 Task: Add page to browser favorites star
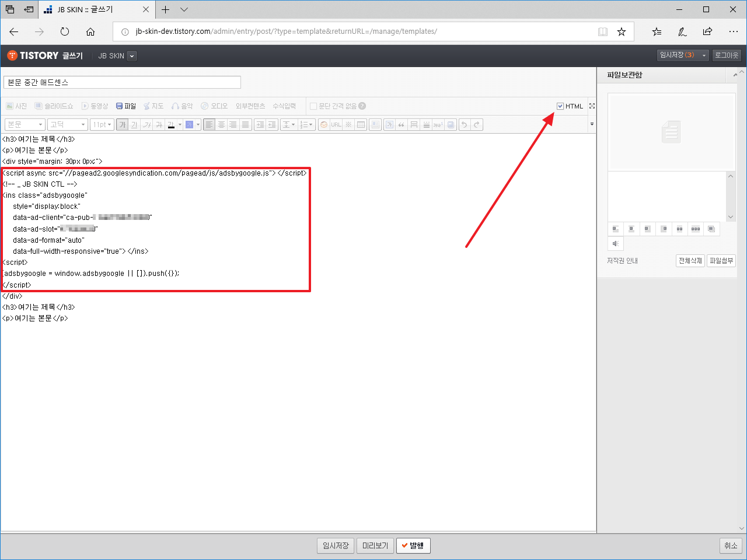pyautogui.click(x=622, y=32)
